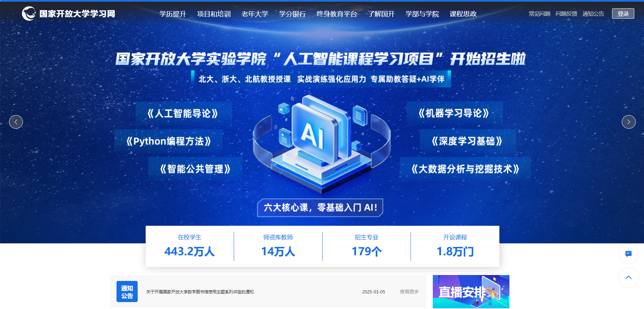Screen dimensions: 644x309
Task: Click the 常见问题 link
Action: [x=540, y=14]
